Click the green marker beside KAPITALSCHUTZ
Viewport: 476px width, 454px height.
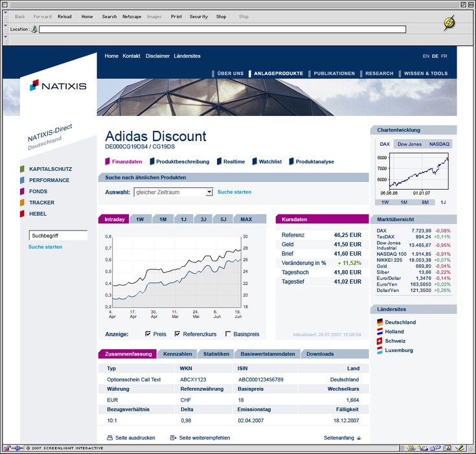point(22,169)
